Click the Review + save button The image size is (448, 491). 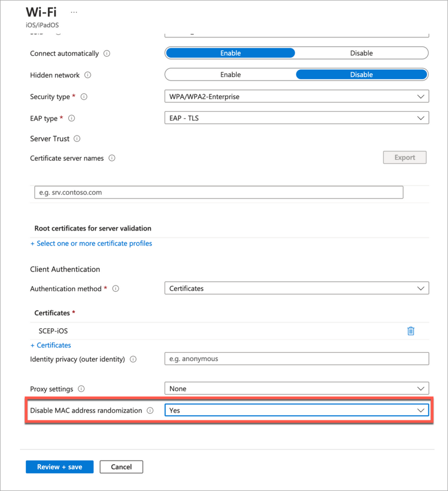point(60,467)
